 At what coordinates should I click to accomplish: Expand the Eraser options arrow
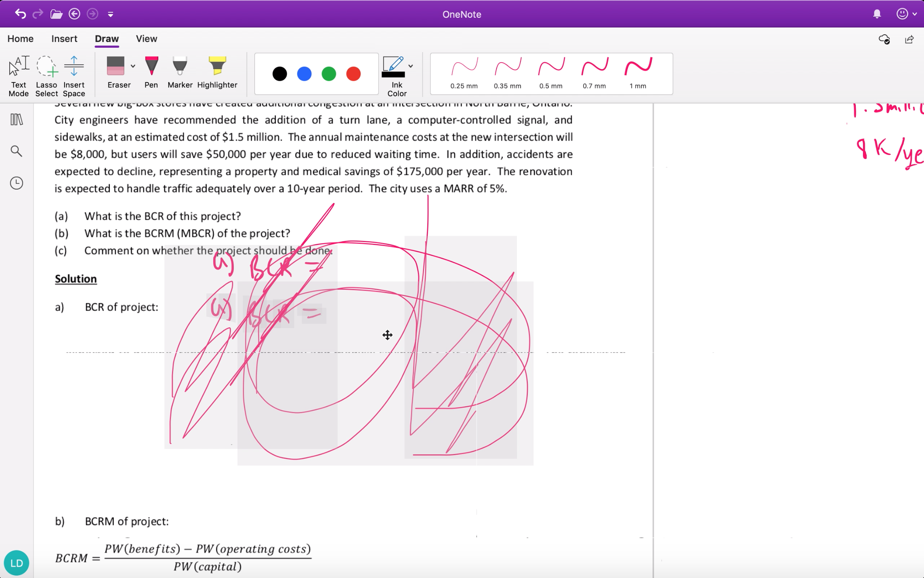coord(133,66)
